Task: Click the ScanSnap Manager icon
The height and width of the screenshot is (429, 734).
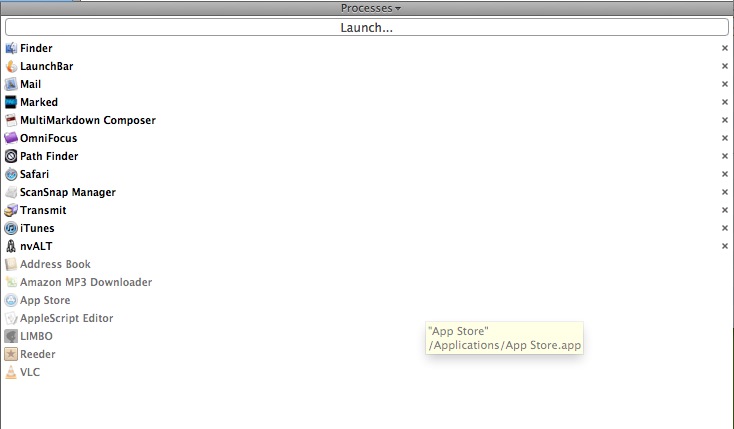Action: 11,192
